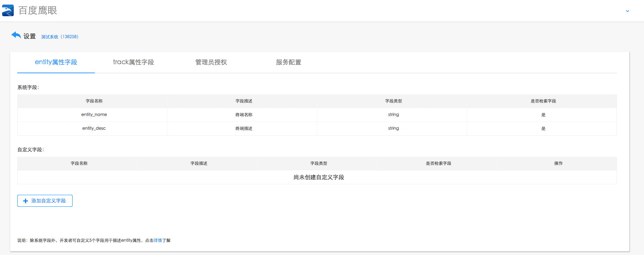Screen dimensions: 644x255
Task: Click the 是否检索字段 header in the system table
Action: pyautogui.click(x=543, y=101)
